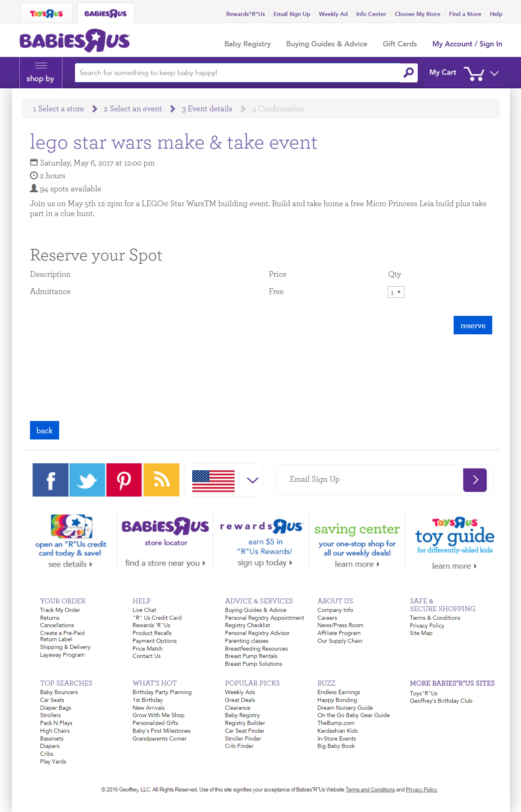
Task: Go to step 2 Select an event
Action: 133,109
